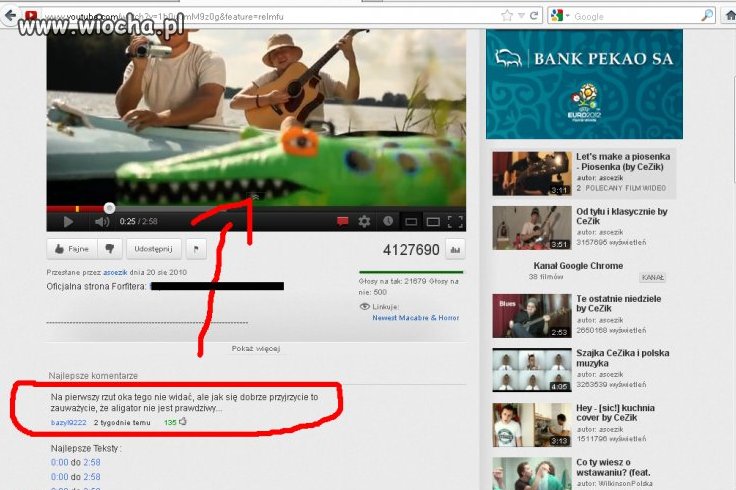Click the Fajne like button
This screenshot has width=736, height=490.
coord(72,249)
